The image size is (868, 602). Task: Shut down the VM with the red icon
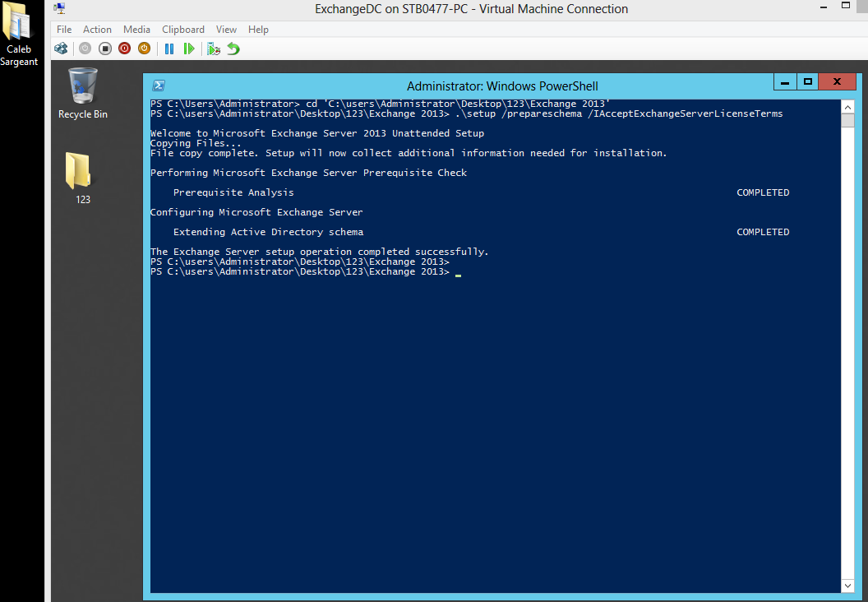pyautogui.click(x=125, y=49)
